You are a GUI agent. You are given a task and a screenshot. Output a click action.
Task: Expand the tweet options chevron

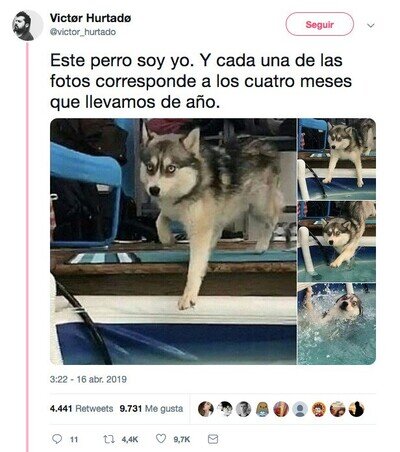pyautogui.click(x=371, y=25)
